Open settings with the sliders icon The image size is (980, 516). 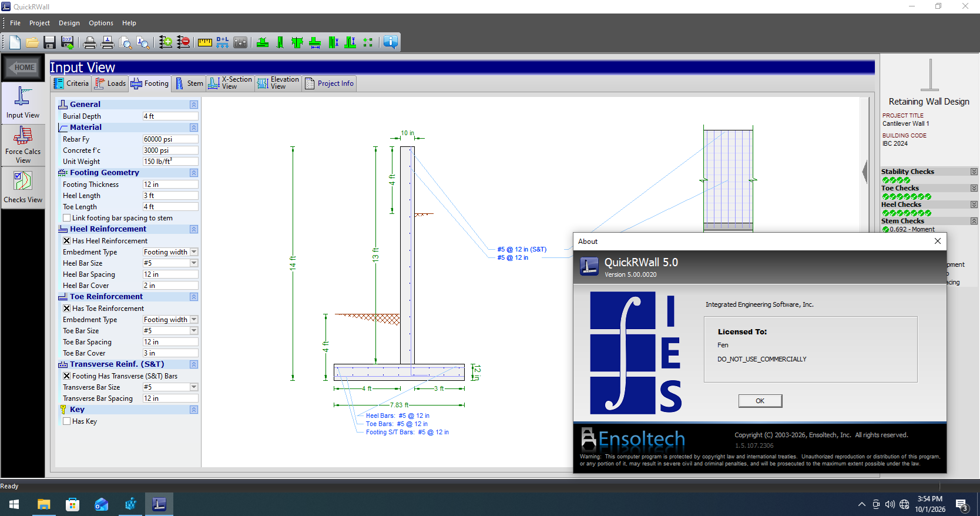point(240,42)
